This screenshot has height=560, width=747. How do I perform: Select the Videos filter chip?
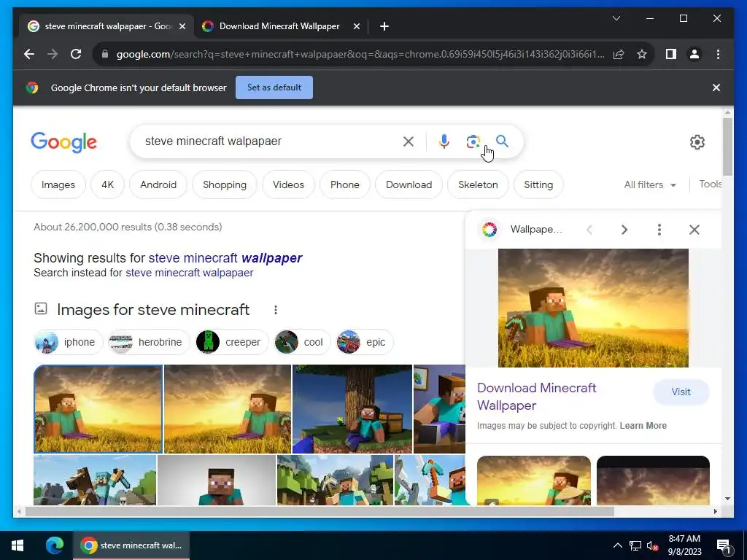[x=288, y=184]
